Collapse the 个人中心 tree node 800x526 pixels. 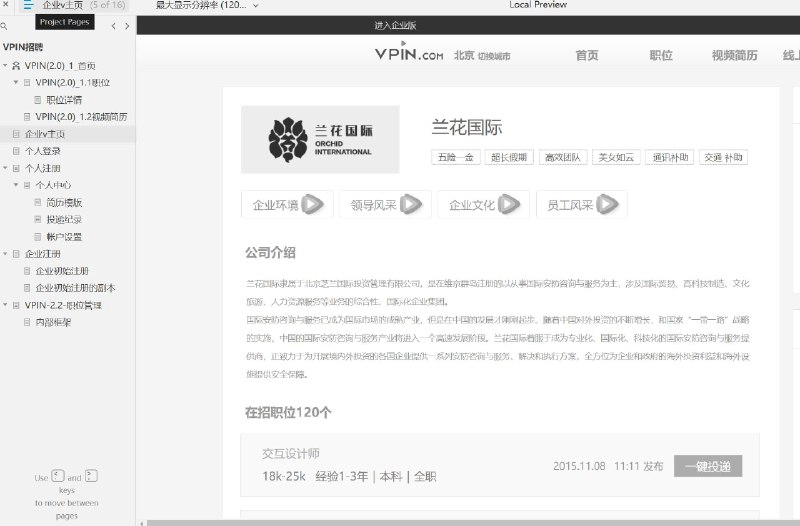click(16, 185)
